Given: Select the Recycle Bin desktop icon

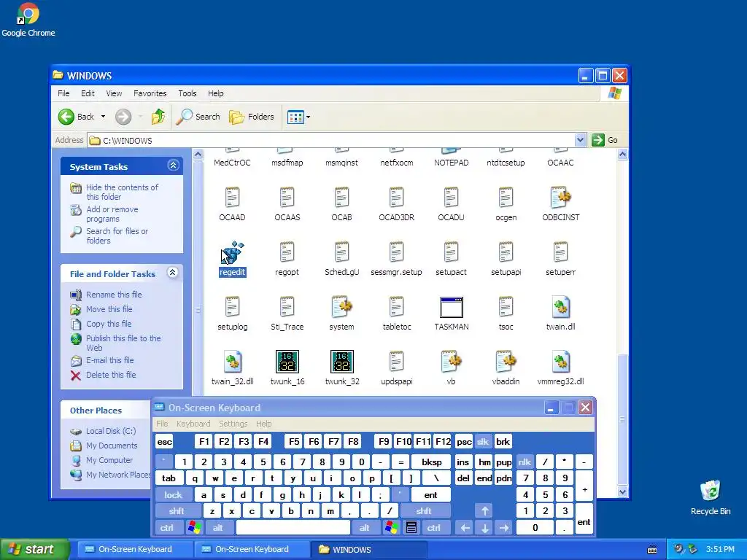Looking at the screenshot, I should pos(711,497).
